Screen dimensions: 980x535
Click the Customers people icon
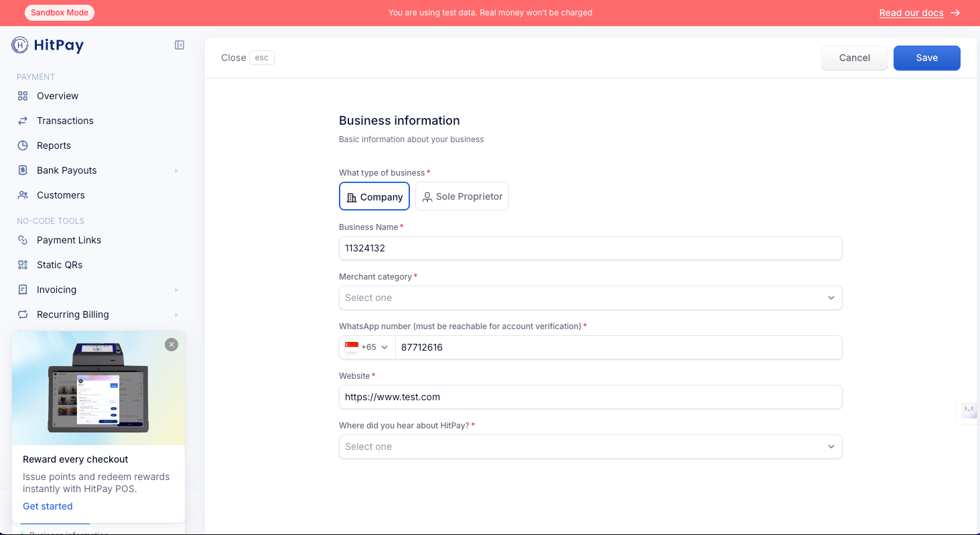[23, 195]
